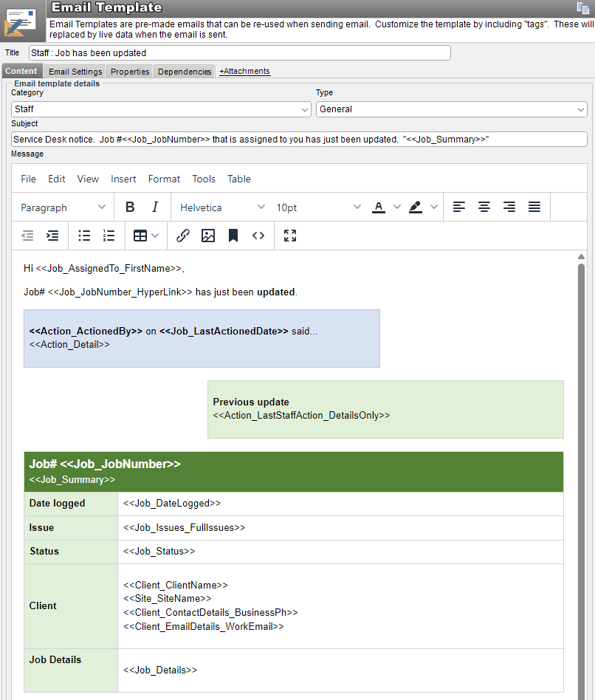Insert or edit a hyperlink
Image resolution: width=595 pixels, height=700 pixels.
tap(183, 236)
